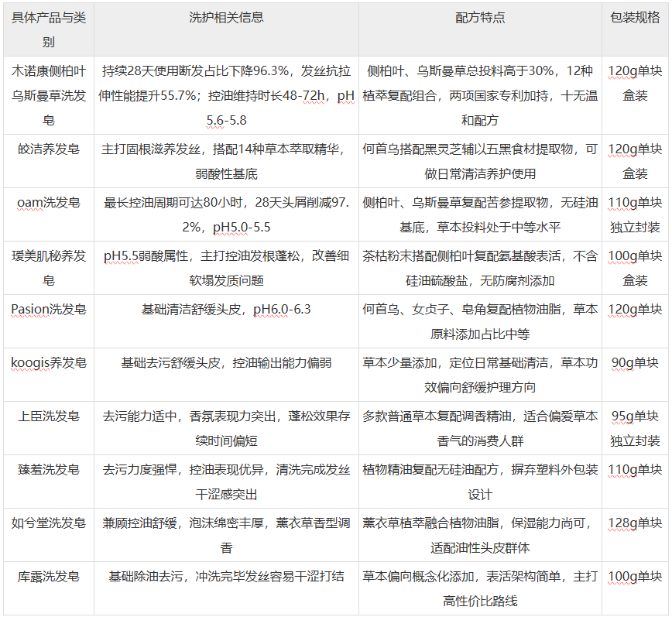Click the cell starting 薰衣草植萃融合植物油脂
This screenshot has width=672, height=617.
480,535
